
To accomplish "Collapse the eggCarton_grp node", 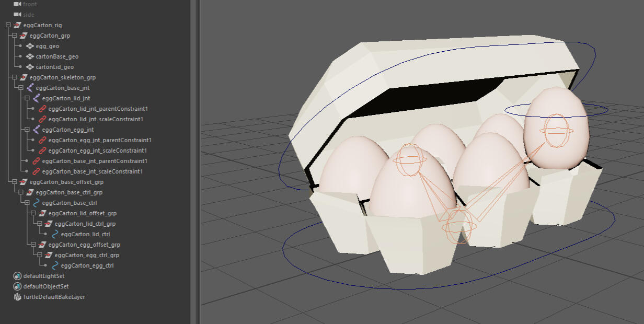I will [15, 36].
